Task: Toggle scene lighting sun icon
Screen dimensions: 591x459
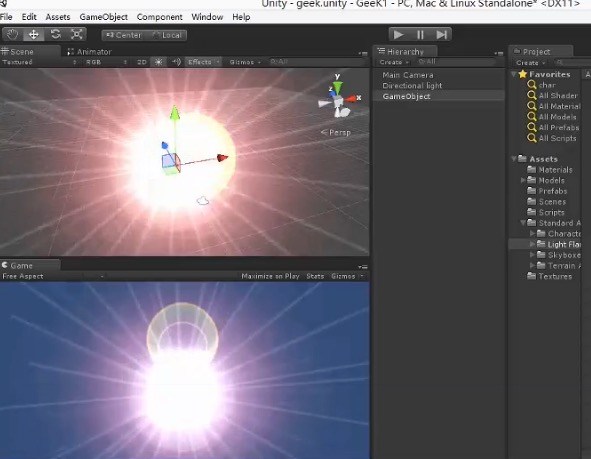Action: click(x=159, y=62)
